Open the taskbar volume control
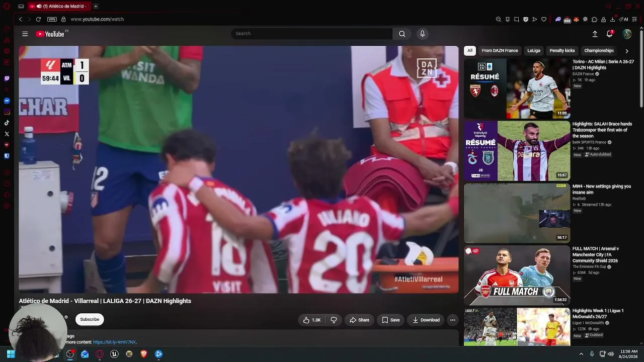The height and width of the screenshot is (362, 644). point(611,354)
